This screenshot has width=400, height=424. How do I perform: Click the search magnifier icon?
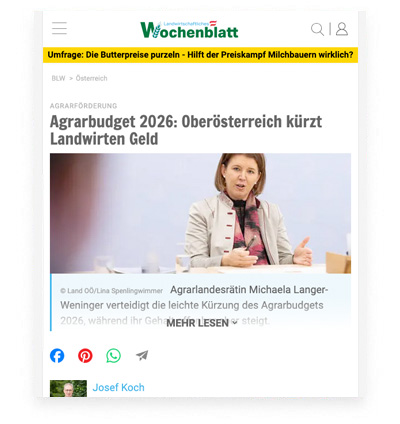317,29
